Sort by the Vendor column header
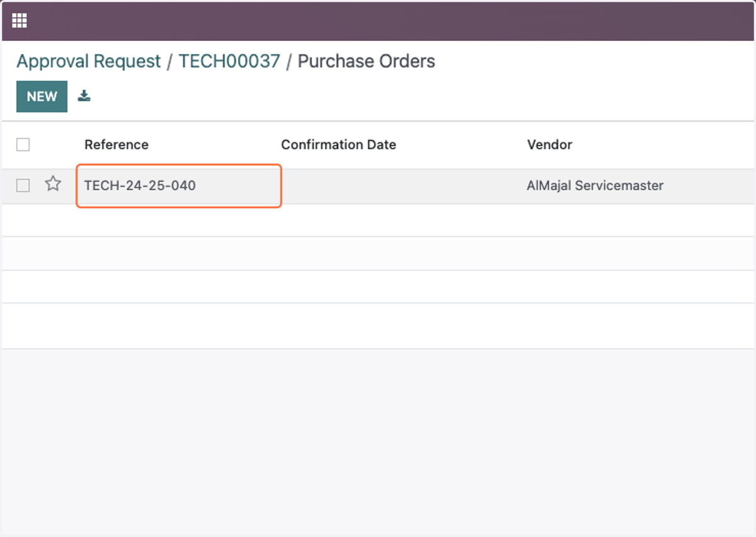 point(549,145)
